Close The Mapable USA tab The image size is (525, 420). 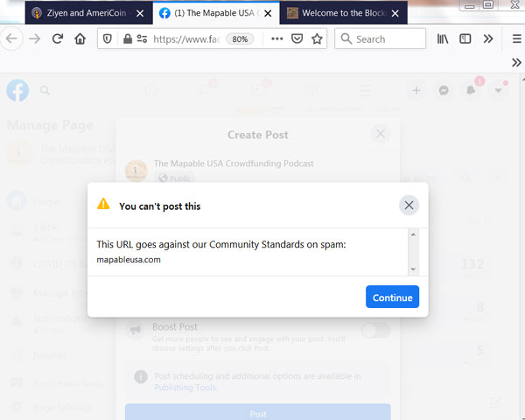268,13
